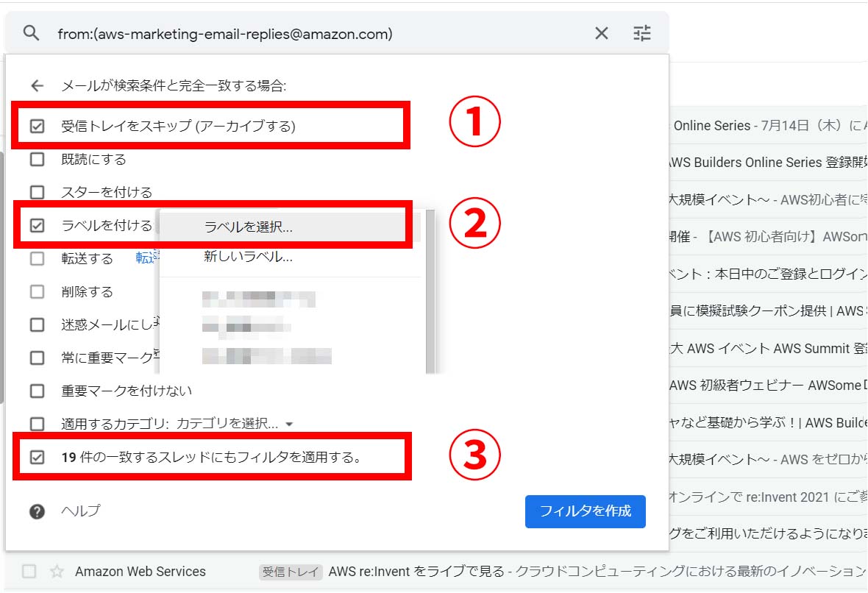This screenshot has height=593, width=868.
Task: Open 【AWS 初心者向け】AWSome email
Action: pos(769,236)
